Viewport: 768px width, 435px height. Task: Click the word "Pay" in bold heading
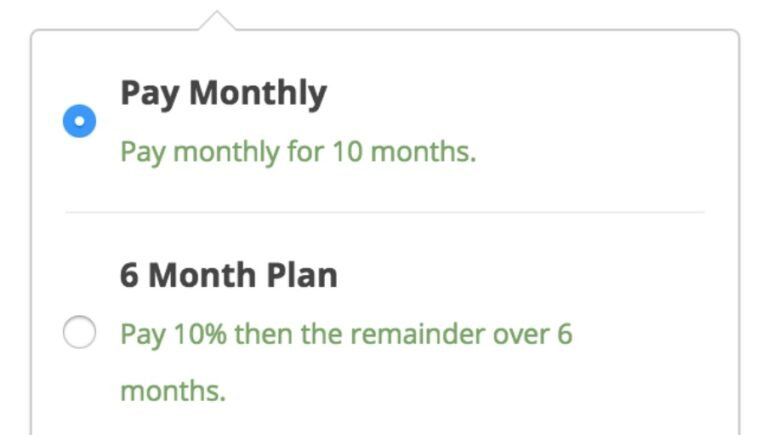click(149, 94)
